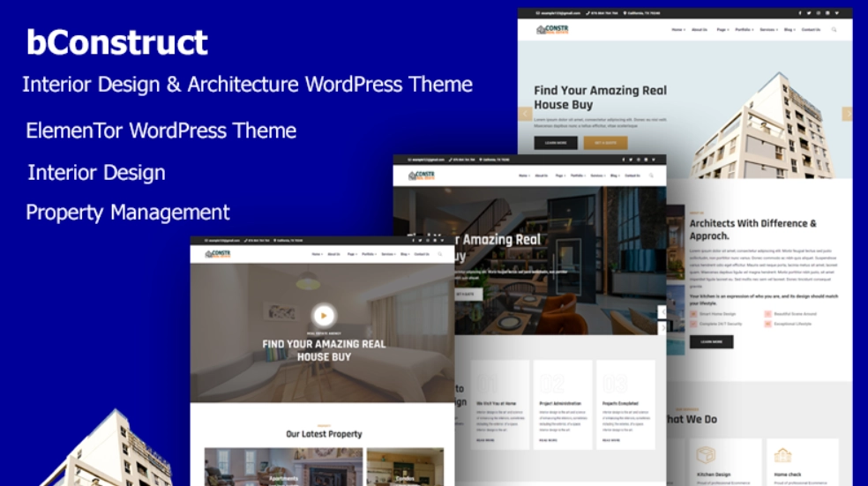868x486 pixels.
Task: Open About Us in middle mockup menu
Action: click(x=542, y=176)
